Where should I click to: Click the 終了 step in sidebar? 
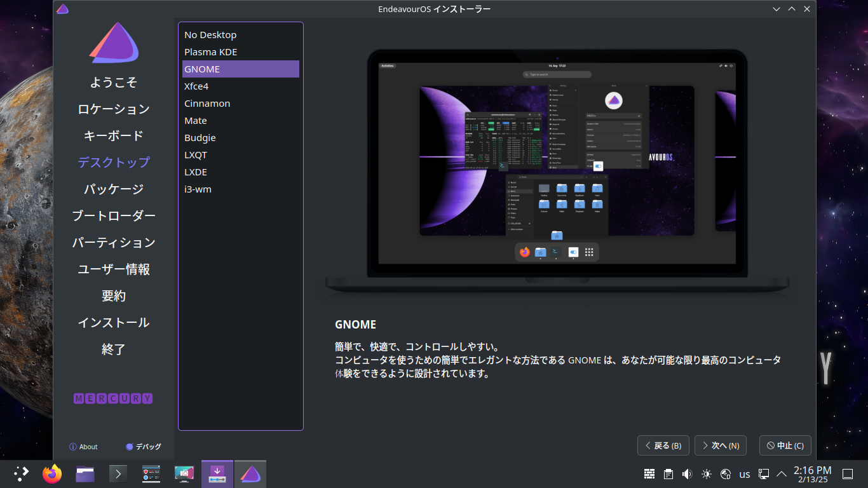point(114,349)
